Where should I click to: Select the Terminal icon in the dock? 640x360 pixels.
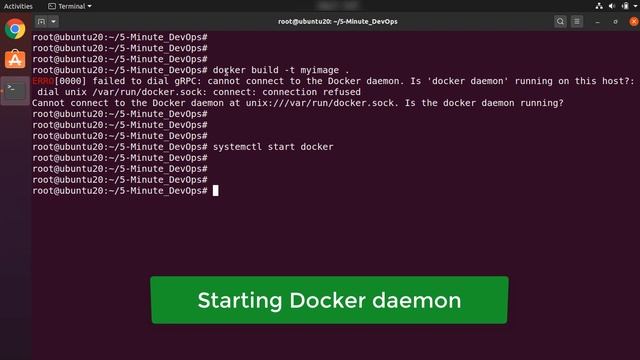[x=15, y=90]
